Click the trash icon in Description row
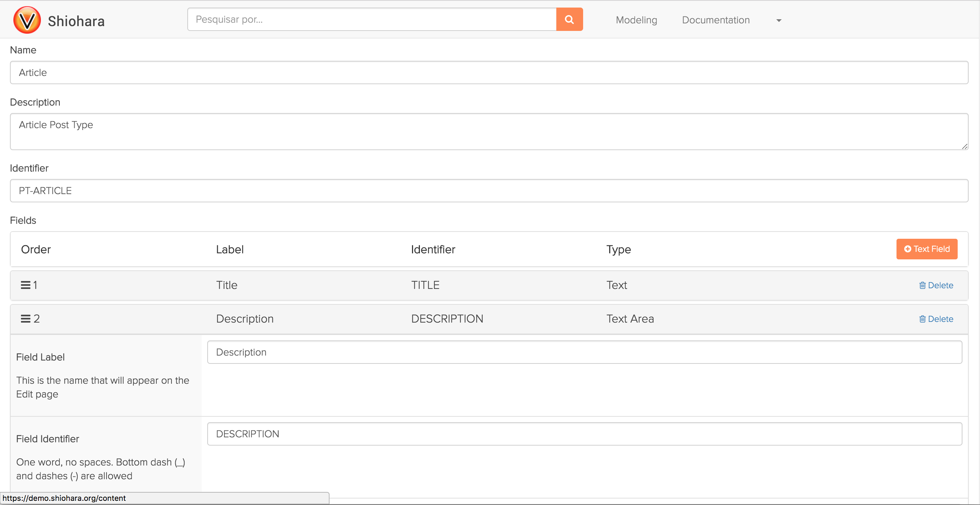Image resolution: width=980 pixels, height=505 pixels. pos(922,319)
